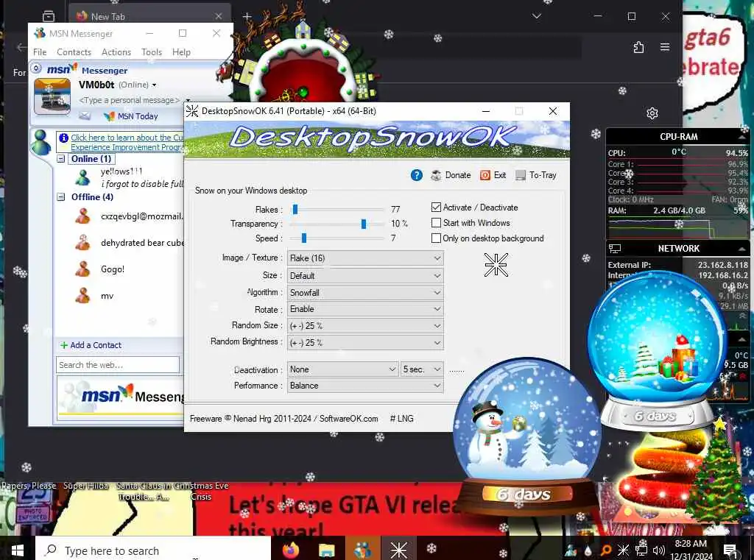
Task: Open browser list all tabs chevron
Action: click(x=537, y=16)
